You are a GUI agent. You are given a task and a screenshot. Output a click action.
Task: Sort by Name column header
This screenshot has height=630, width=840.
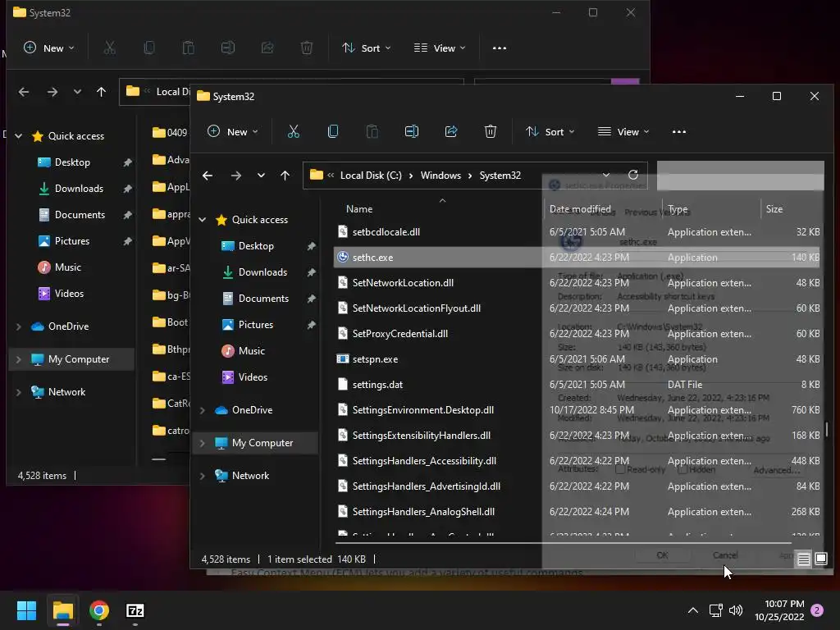pos(359,209)
